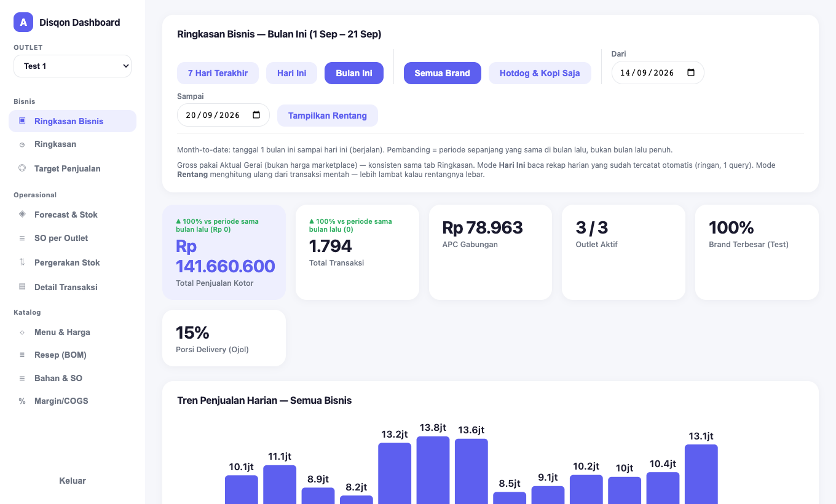Click the Margin/COGS percent icon
Viewport: 836px width, 504px height.
click(x=22, y=401)
